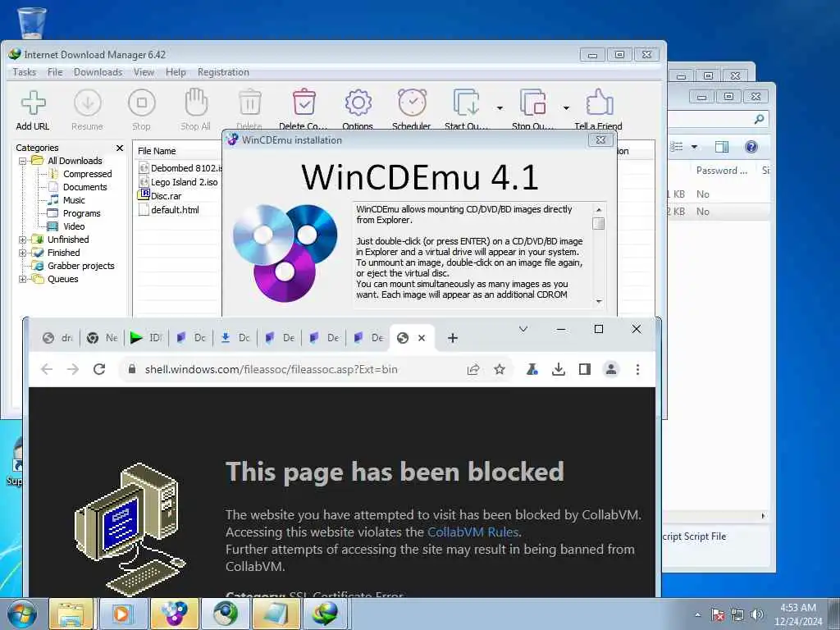Expand the Queues category node
840x630 pixels.
22,279
